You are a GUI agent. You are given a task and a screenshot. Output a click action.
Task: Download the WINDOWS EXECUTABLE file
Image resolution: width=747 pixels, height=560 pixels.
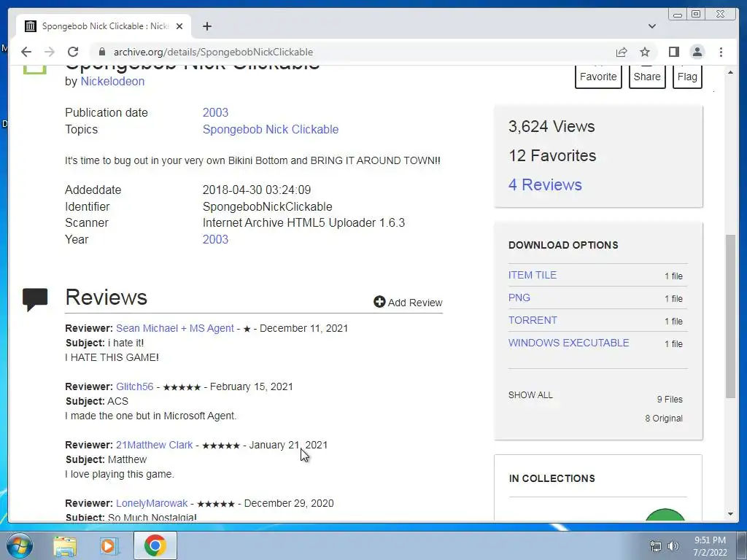(x=569, y=343)
